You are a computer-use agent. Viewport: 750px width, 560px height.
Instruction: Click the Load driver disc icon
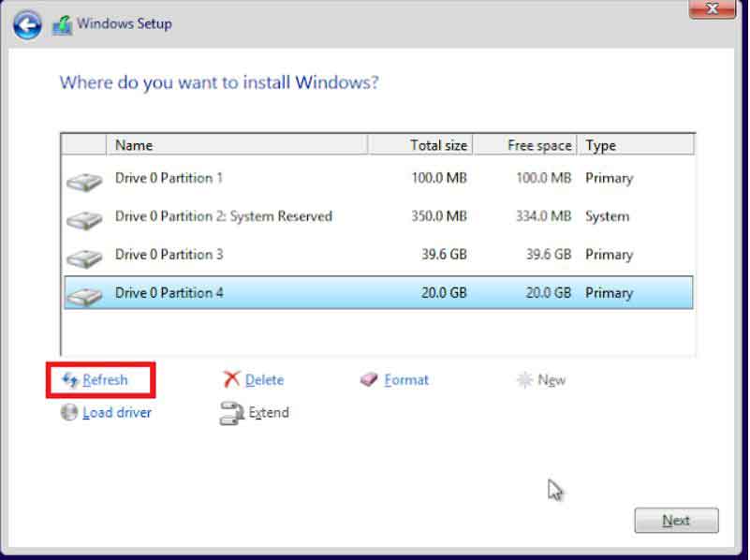(69, 412)
